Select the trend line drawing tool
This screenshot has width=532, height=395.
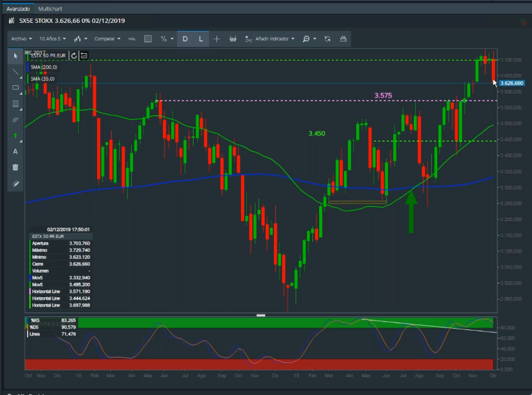tap(15, 72)
